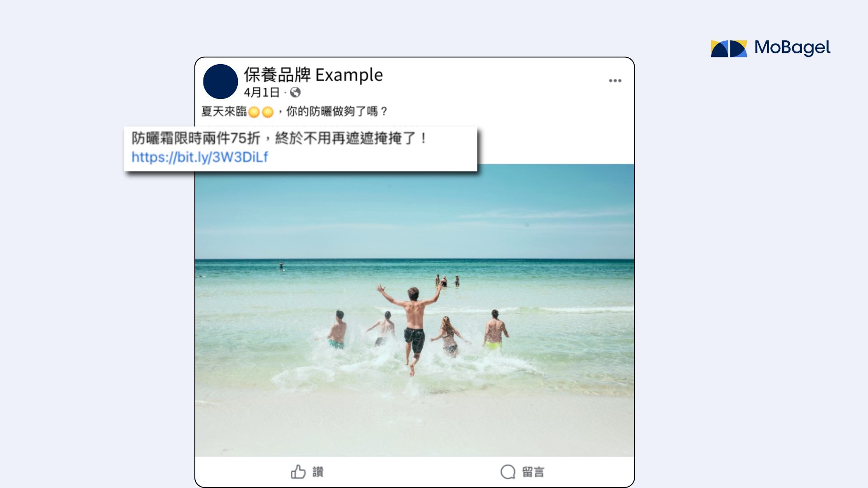Click the 讚 like button label
Viewport: 868px width, 488px height.
pyautogui.click(x=318, y=472)
